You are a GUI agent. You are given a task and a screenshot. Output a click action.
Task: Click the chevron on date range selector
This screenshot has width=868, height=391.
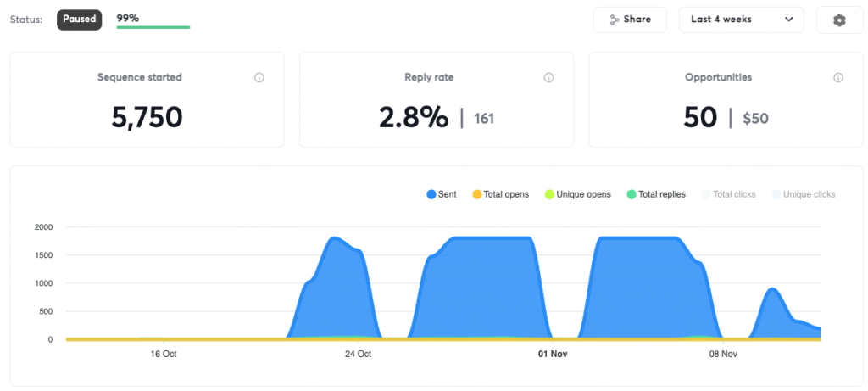(789, 20)
